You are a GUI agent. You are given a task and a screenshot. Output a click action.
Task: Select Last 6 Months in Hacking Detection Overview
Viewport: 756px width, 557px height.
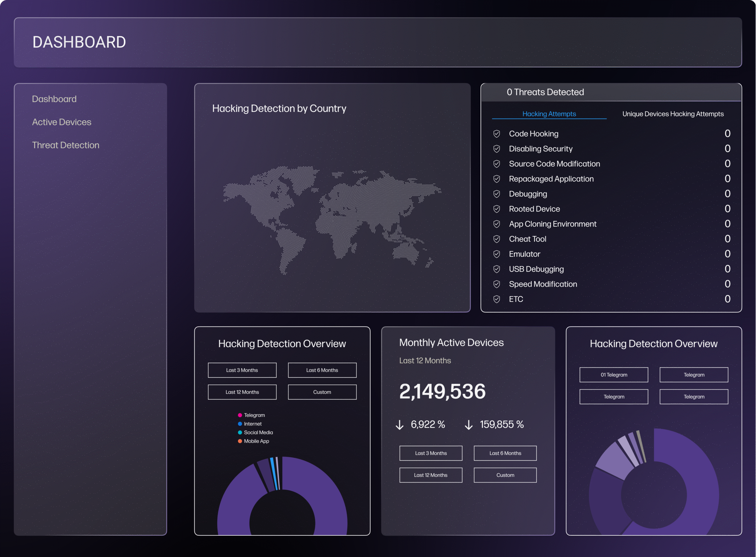point(322,370)
